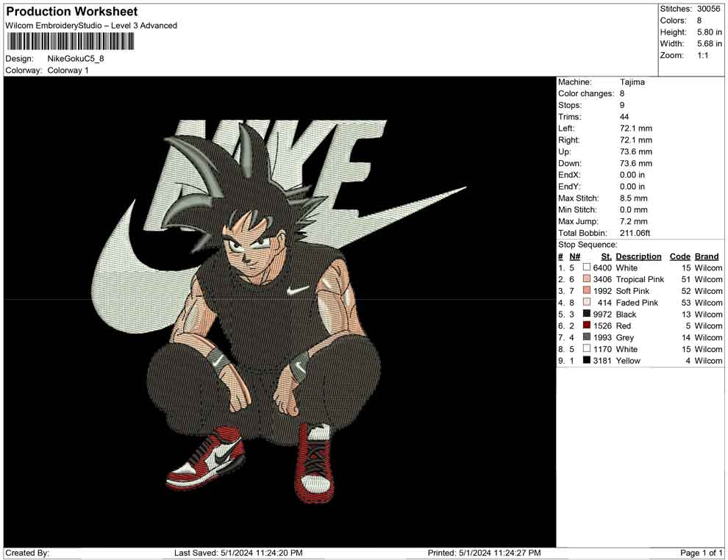Click the 'Colorway 1' value
The image size is (728, 560).
point(68,71)
